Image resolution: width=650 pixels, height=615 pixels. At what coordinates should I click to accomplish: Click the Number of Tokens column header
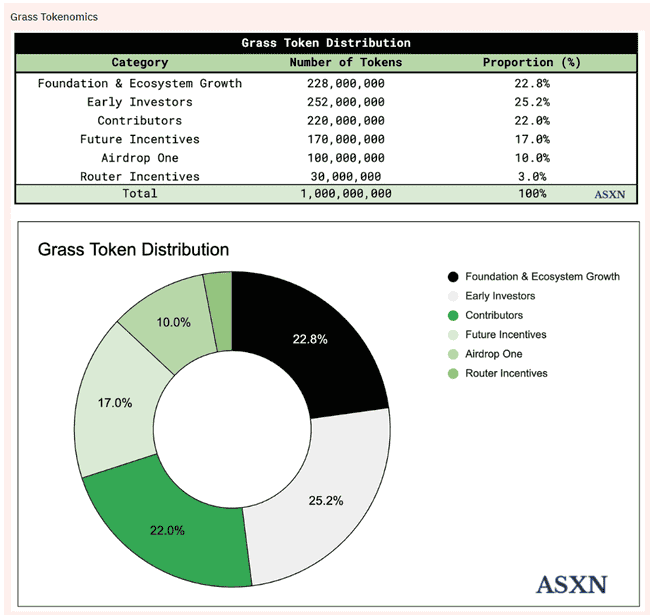pyautogui.click(x=345, y=62)
